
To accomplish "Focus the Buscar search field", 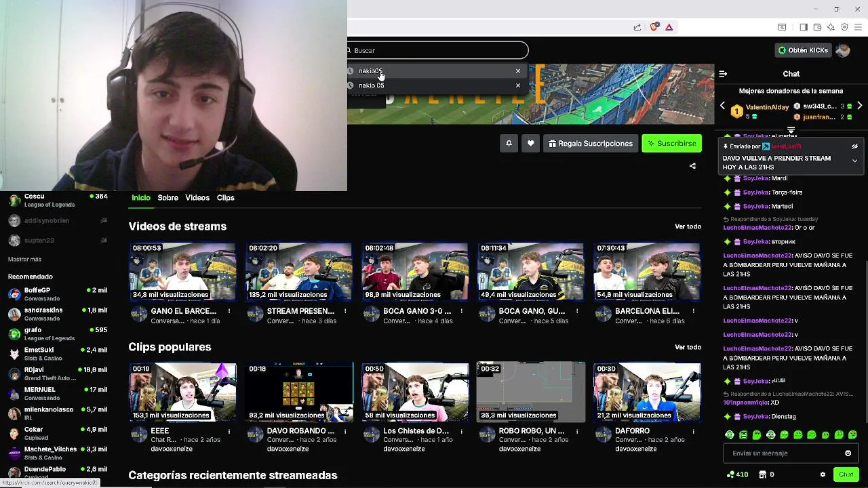I will (437, 50).
